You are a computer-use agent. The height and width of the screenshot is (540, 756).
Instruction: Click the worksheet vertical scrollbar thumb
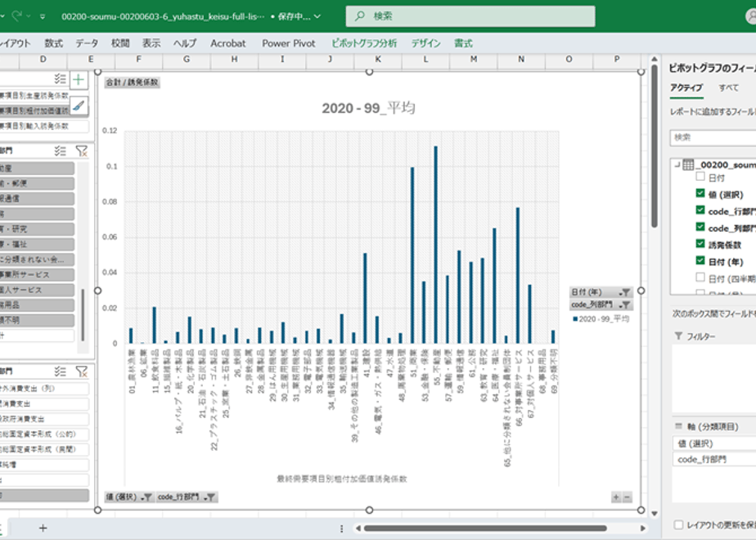pyautogui.click(x=655, y=146)
